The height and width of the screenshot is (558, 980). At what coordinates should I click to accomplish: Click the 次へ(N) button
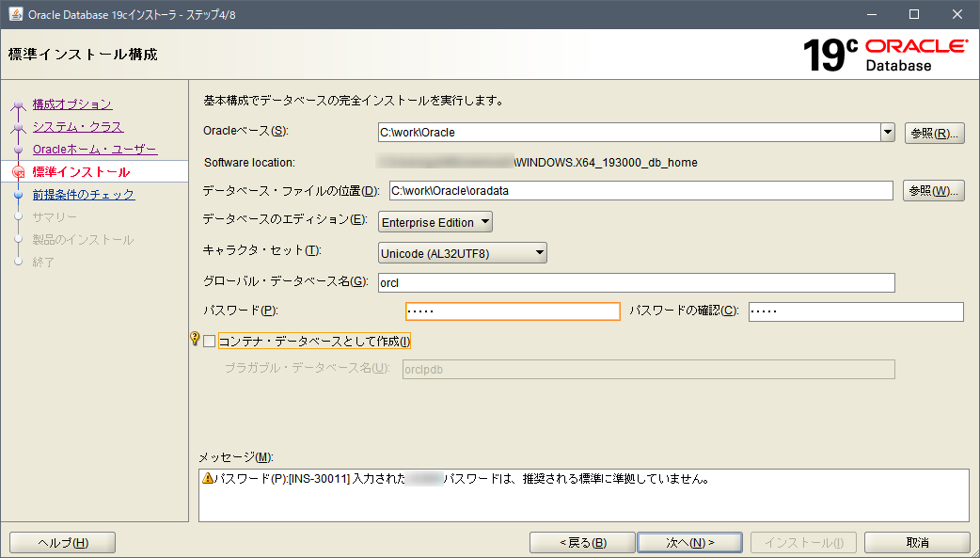click(x=689, y=542)
